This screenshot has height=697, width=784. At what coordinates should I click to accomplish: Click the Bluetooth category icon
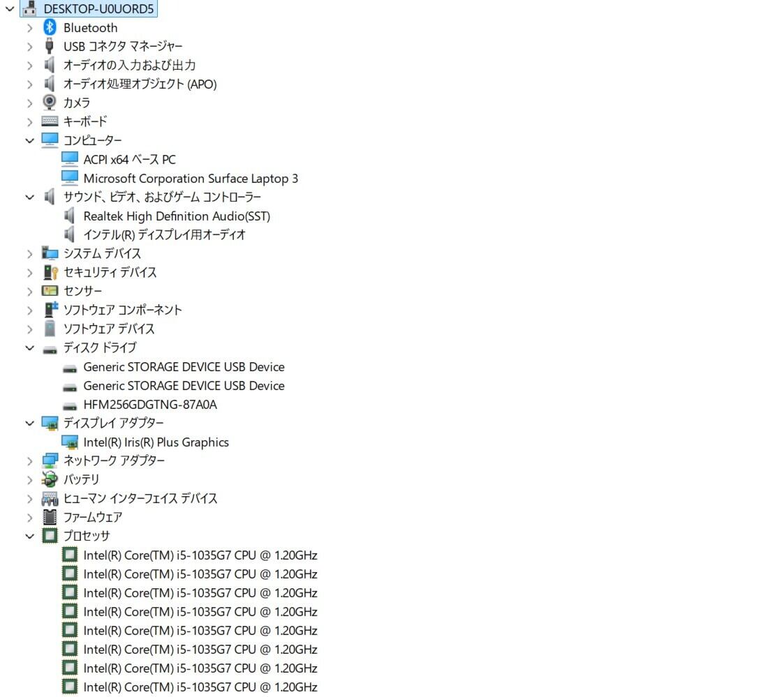click(50, 27)
